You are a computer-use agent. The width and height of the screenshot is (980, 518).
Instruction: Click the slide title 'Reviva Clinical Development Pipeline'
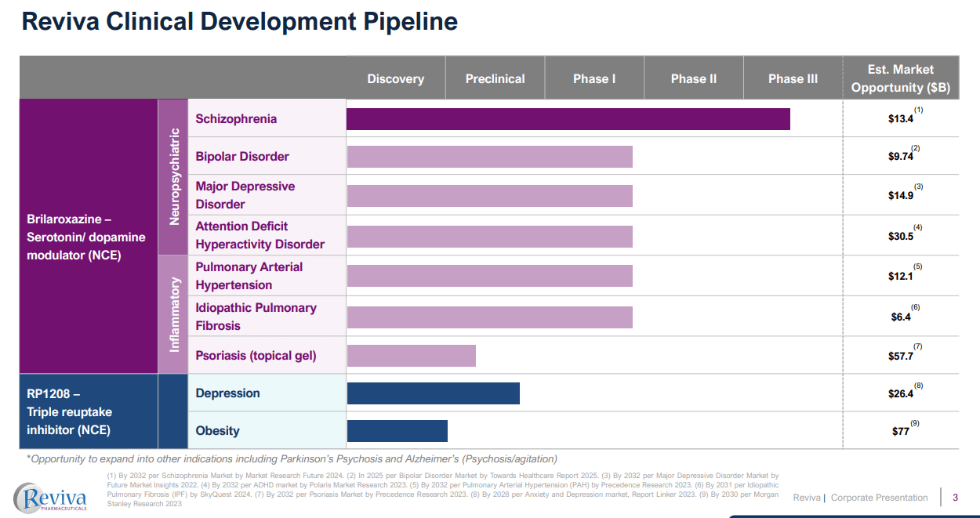click(239, 21)
